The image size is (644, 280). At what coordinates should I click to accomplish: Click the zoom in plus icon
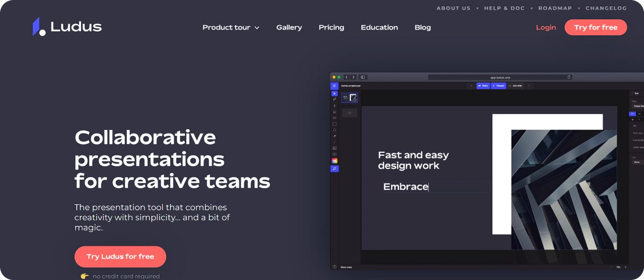(x=625, y=267)
